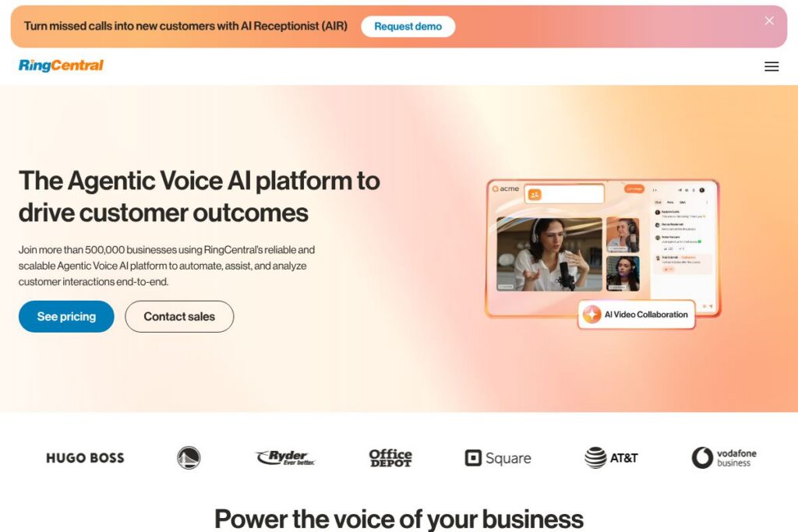Click the Office Depot logo
This screenshot has width=798, height=532.
390,458
